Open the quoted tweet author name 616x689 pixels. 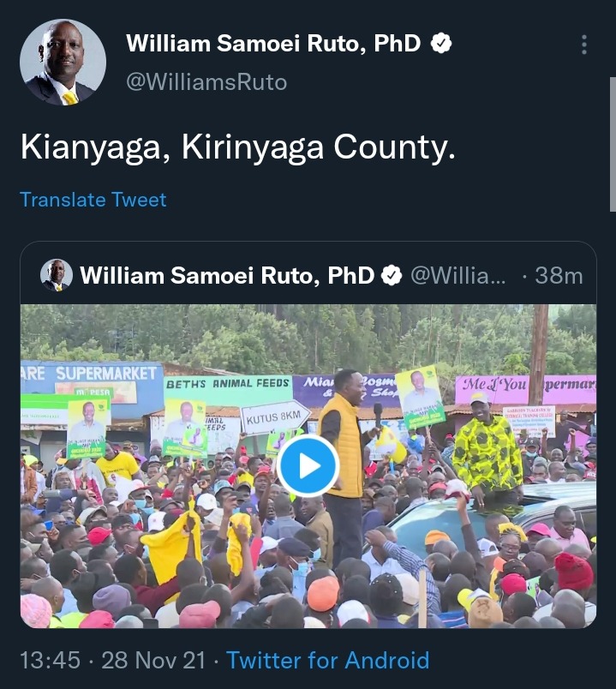tap(227, 275)
